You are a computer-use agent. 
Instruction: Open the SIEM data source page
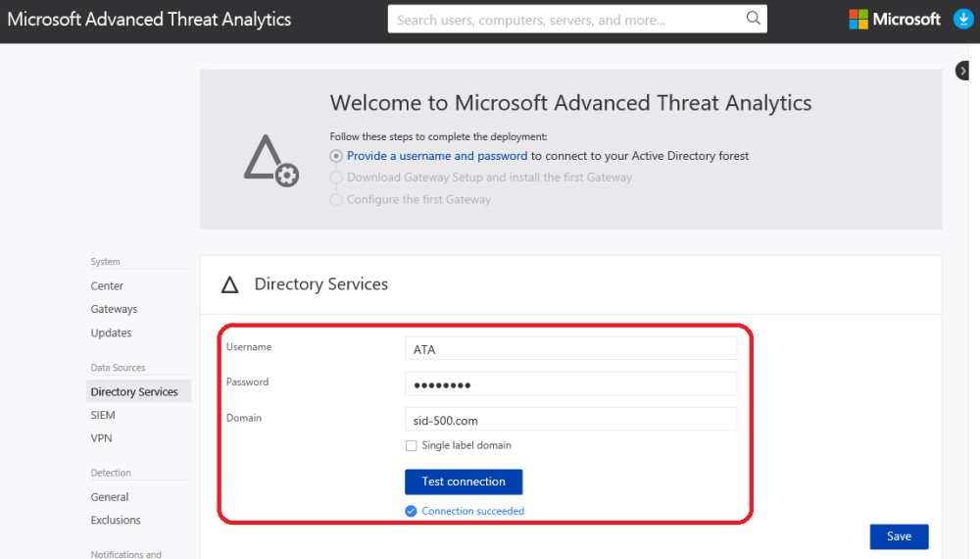(x=103, y=415)
